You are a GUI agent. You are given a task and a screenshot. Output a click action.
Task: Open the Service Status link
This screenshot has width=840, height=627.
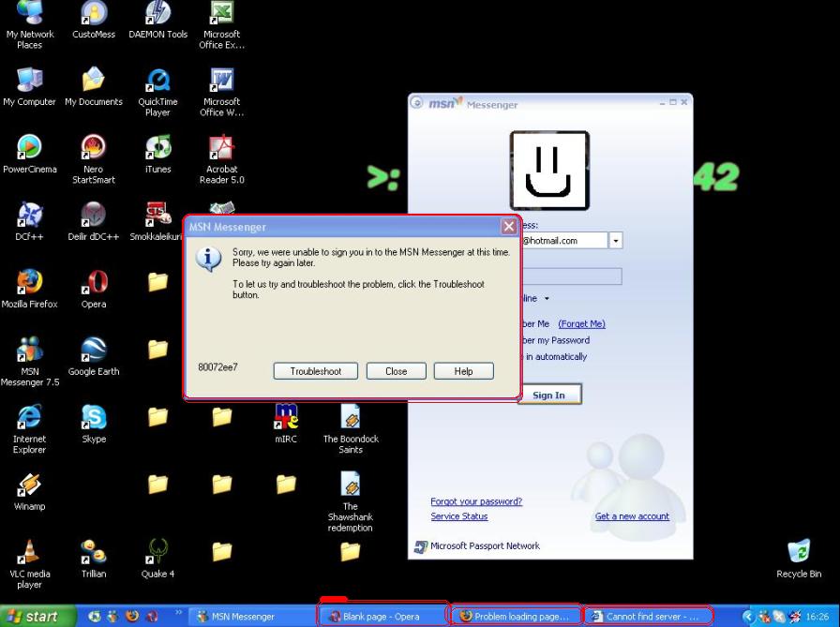(x=459, y=516)
